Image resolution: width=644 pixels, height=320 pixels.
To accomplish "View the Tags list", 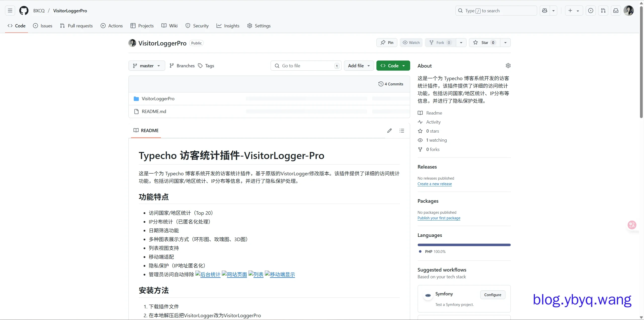I will 206,66.
